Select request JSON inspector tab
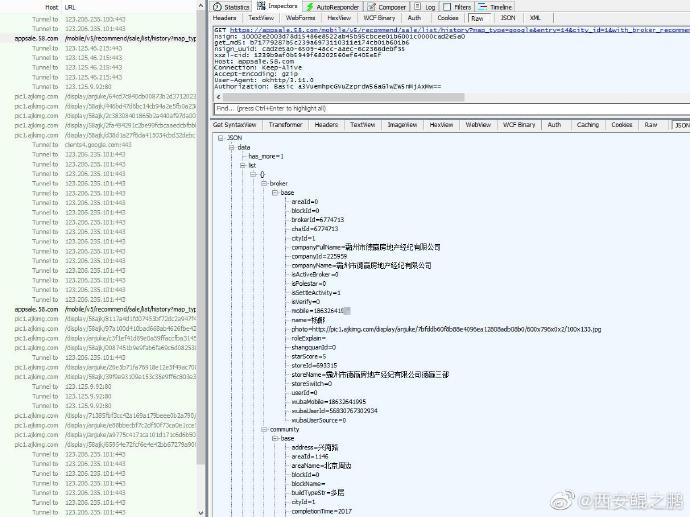Viewport: 690px width, 517px height. coord(508,18)
